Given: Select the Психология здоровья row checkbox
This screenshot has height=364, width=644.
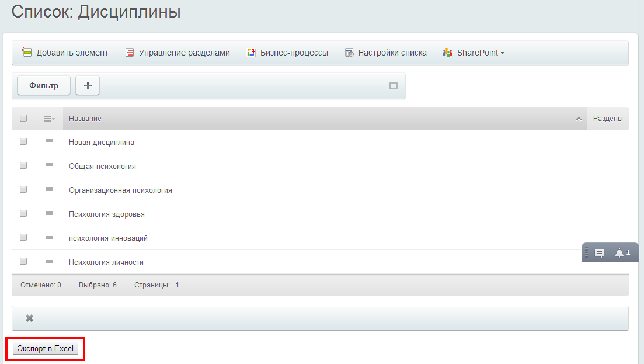Looking at the screenshot, I should point(23,214).
